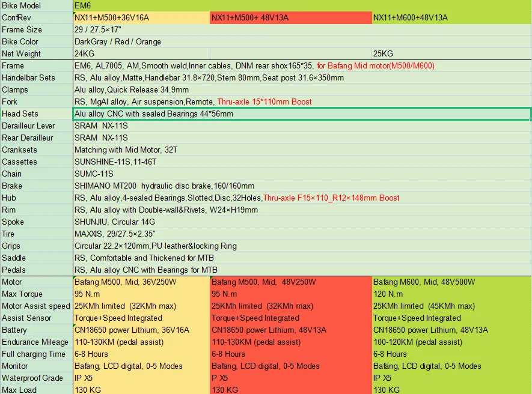Click the SHIMANO MT200 brake cell
This screenshot has width=532, height=394.
(x=302, y=186)
